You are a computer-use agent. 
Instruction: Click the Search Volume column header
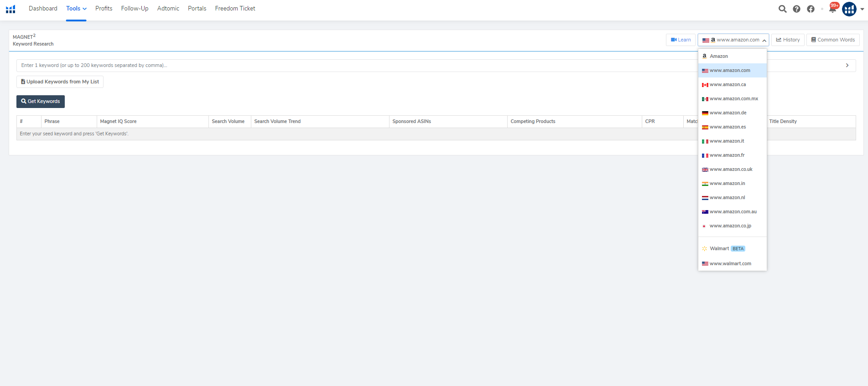[229, 121]
